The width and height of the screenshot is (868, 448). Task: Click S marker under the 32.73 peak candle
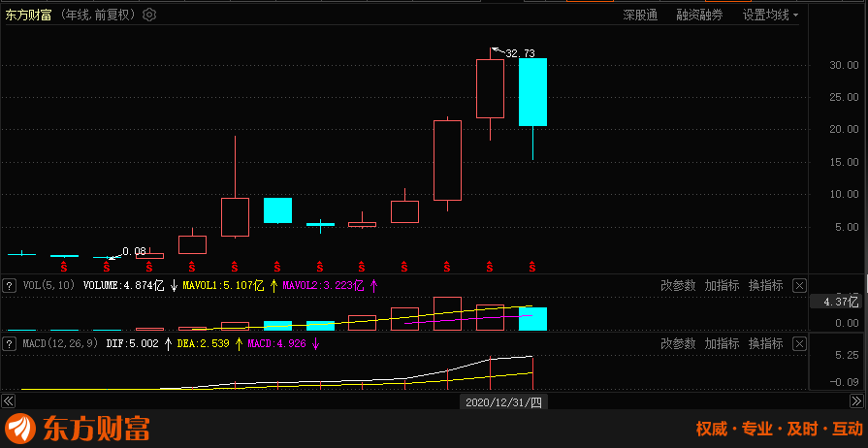coord(490,267)
